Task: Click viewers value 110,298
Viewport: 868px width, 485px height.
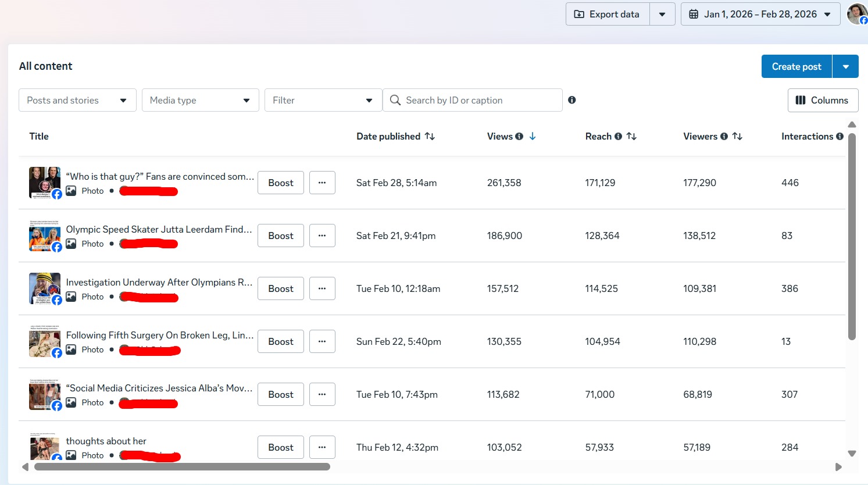Action: coord(699,341)
